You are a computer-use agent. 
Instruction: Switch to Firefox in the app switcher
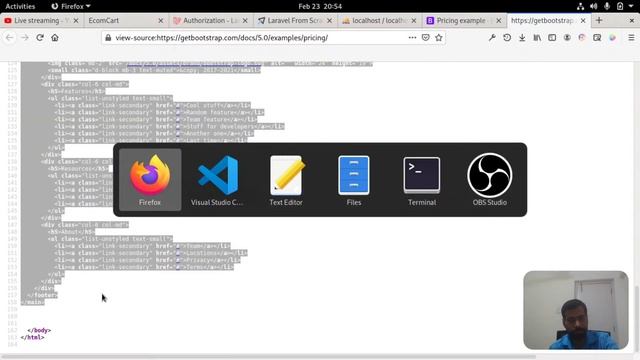150,180
